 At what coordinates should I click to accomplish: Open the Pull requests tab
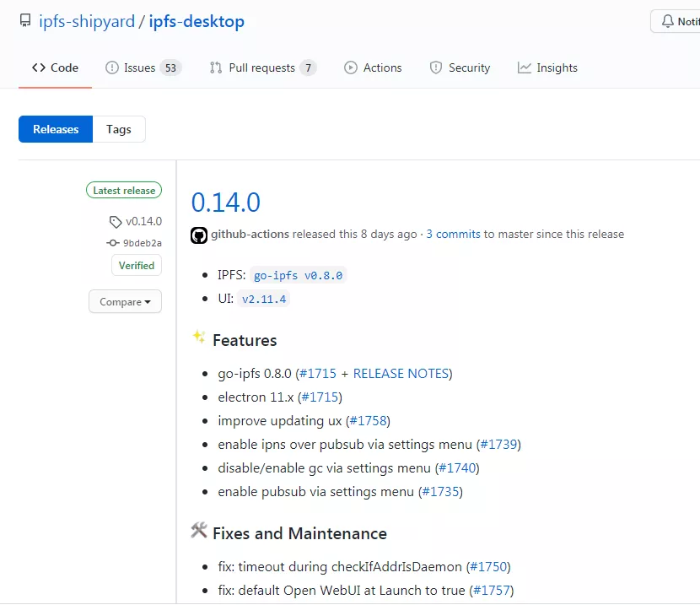262,68
